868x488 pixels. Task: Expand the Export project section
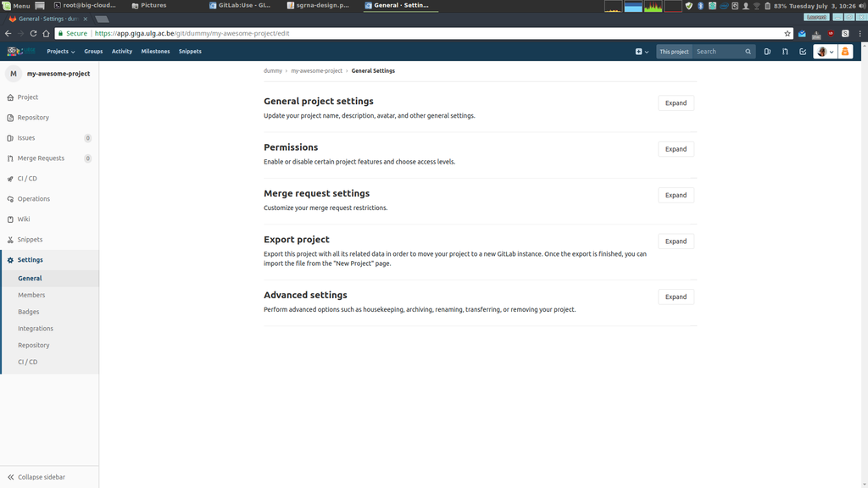click(676, 241)
